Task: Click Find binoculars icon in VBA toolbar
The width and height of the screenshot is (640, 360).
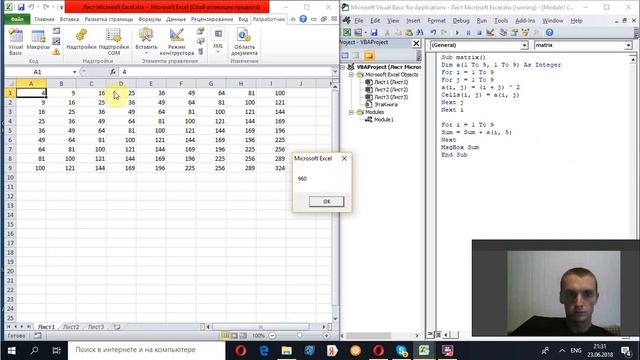Action: coord(420,32)
